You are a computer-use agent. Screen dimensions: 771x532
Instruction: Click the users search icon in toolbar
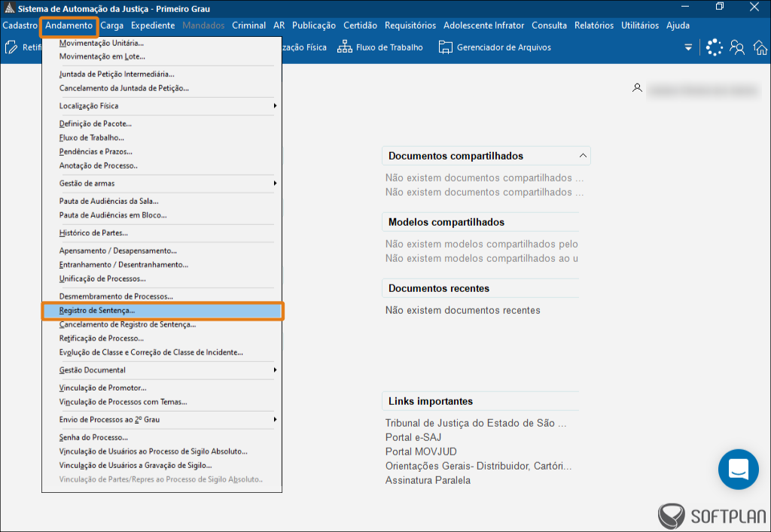[x=737, y=47]
